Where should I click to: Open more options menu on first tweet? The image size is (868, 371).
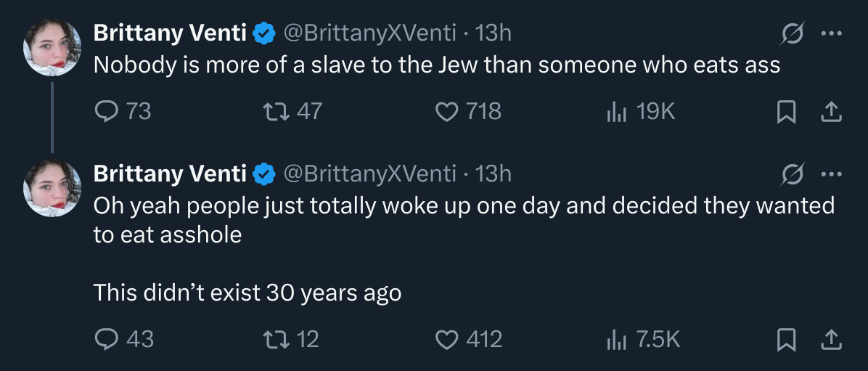point(830,33)
